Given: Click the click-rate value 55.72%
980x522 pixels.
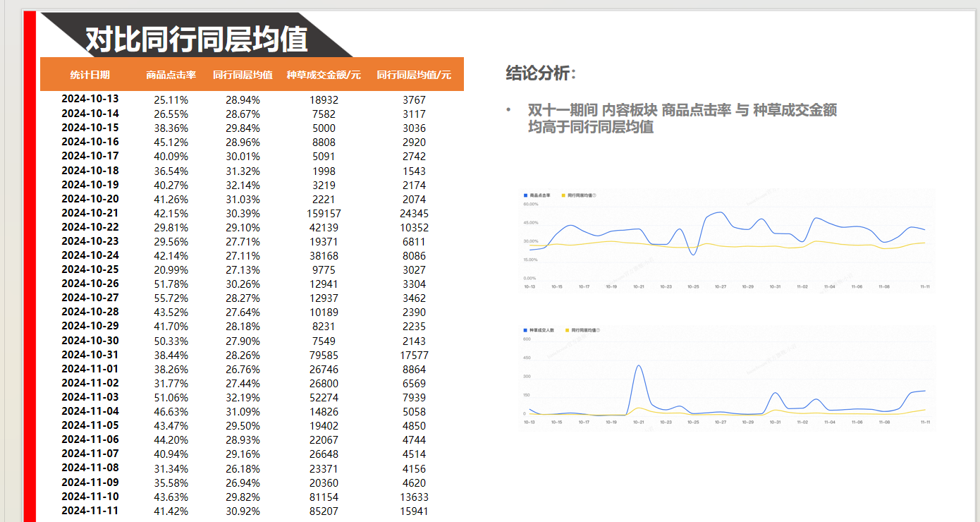Looking at the screenshot, I should pos(171,298).
